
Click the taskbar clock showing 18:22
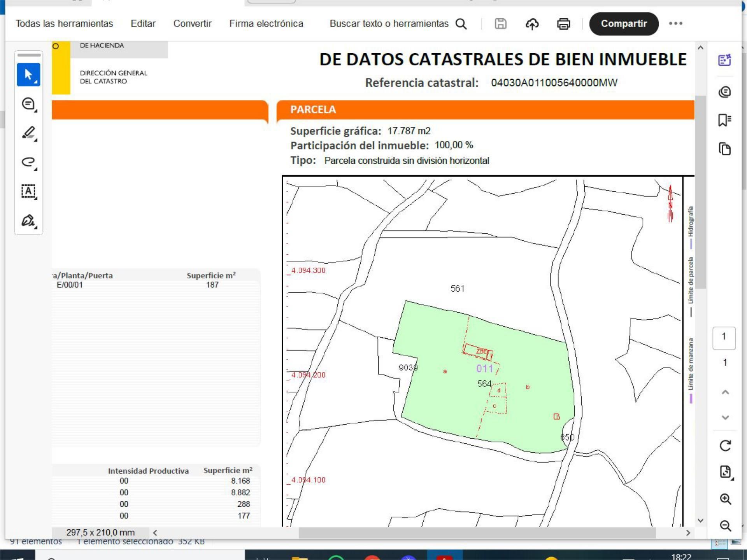681,556
